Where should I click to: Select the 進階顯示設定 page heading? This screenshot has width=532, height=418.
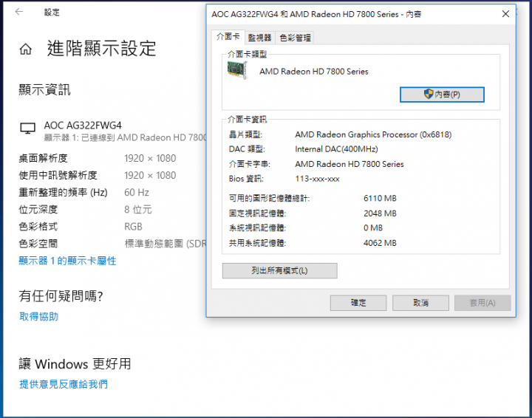(101, 48)
